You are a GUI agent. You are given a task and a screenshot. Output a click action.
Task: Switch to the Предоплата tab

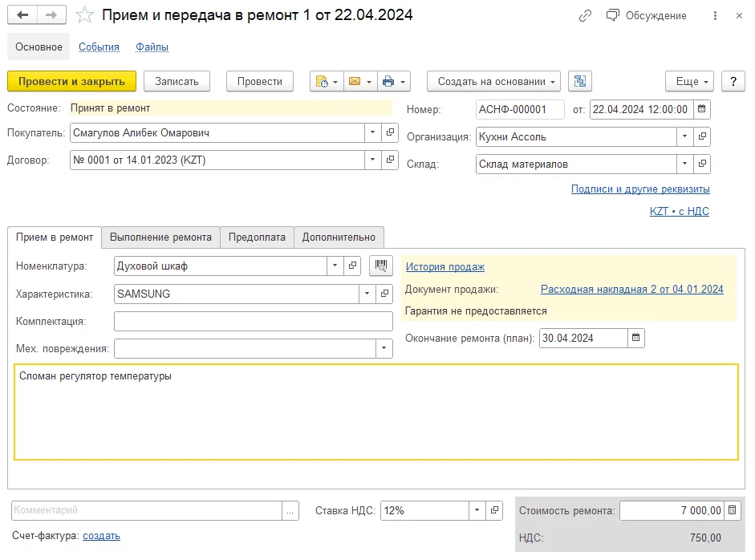(x=257, y=237)
